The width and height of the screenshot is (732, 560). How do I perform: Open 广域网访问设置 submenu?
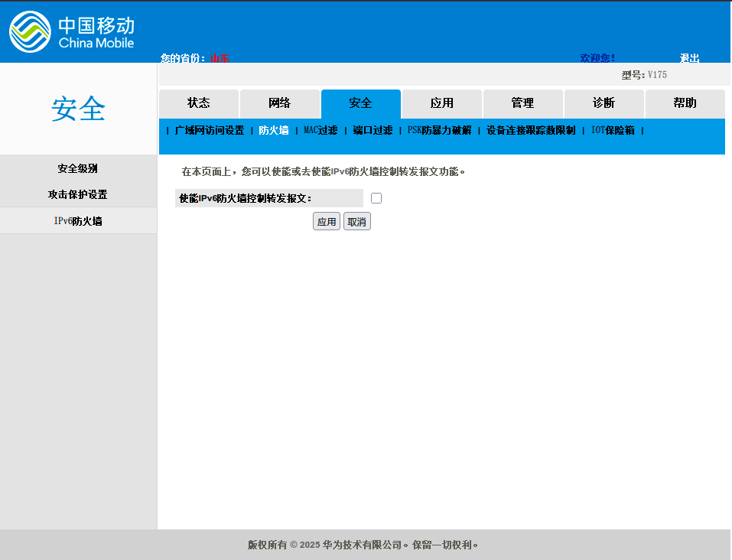click(210, 131)
